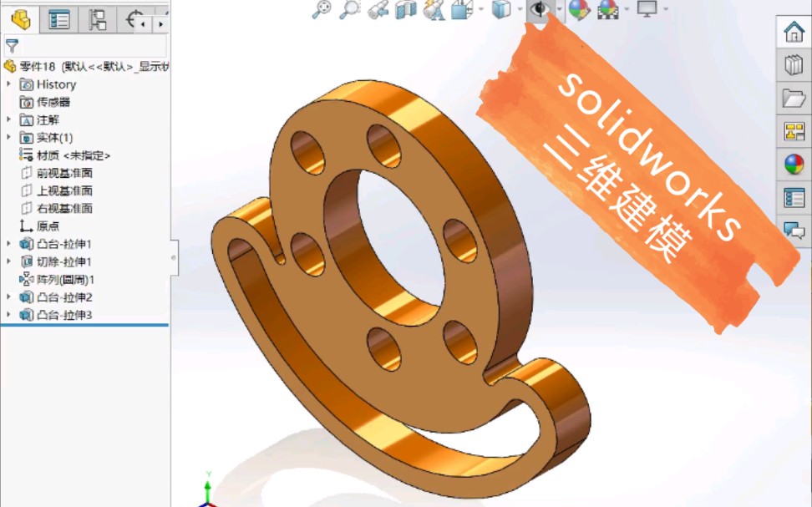Select the Zoom to Area tool
The height and width of the screenshot is (507, 812).
pyautogui.click(x=349, y=11)
